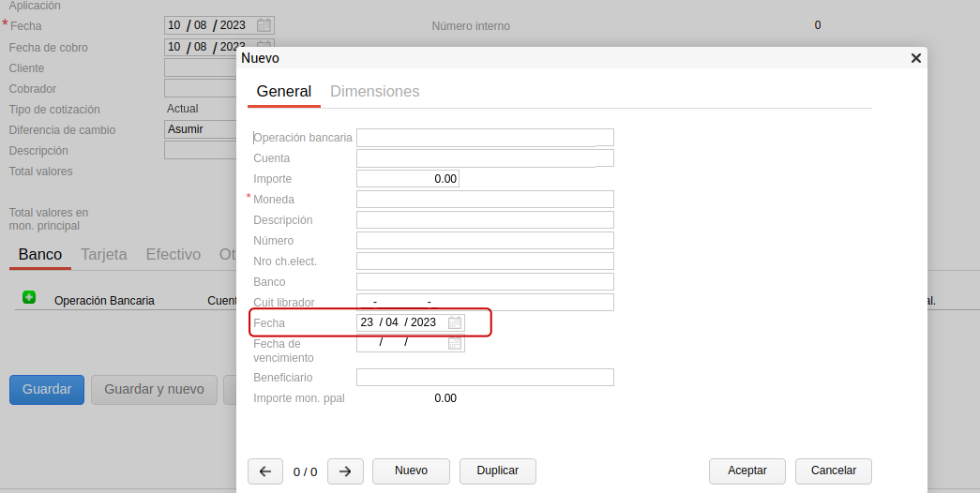The height and width of the screenshot is (493, 980).
Task: Open the Diferencia de cambio Asumir dropdown
Action: tap(200, 129)
